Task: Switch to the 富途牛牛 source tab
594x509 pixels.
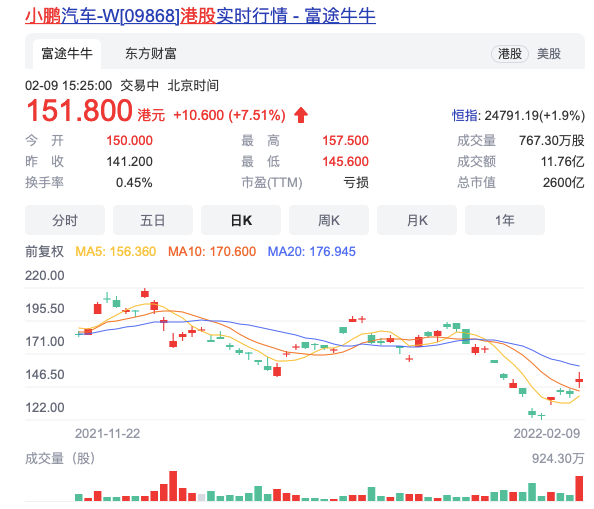Action: click(x=67, y=53)
